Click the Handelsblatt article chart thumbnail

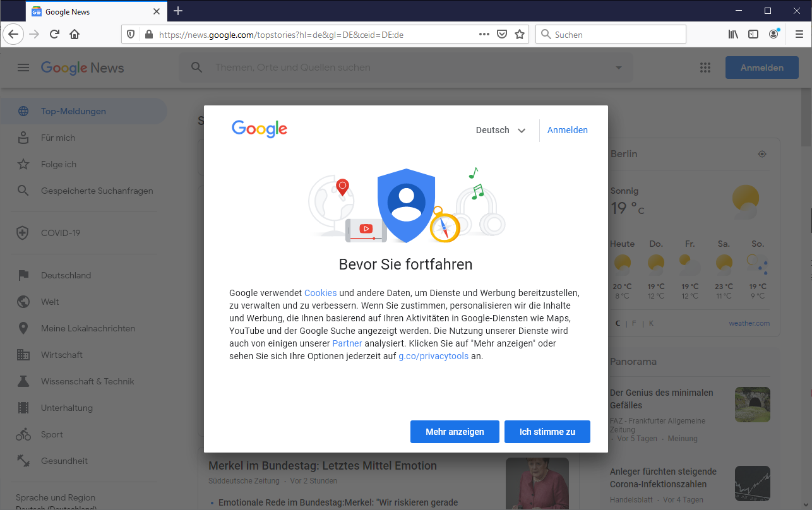[x=753, y=483]
